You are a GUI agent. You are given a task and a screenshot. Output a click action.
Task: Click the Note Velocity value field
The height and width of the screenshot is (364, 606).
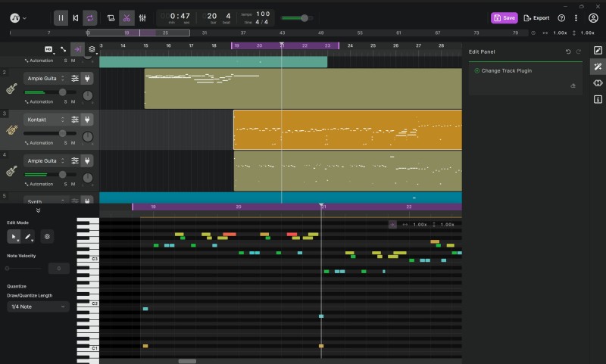[x=59, y=269]
